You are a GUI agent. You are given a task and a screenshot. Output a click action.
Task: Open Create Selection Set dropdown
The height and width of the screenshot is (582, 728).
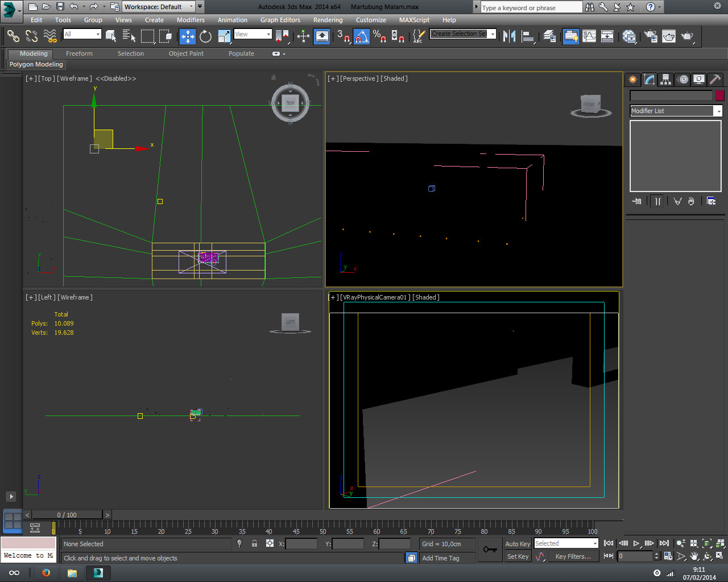tap(462, 34)
